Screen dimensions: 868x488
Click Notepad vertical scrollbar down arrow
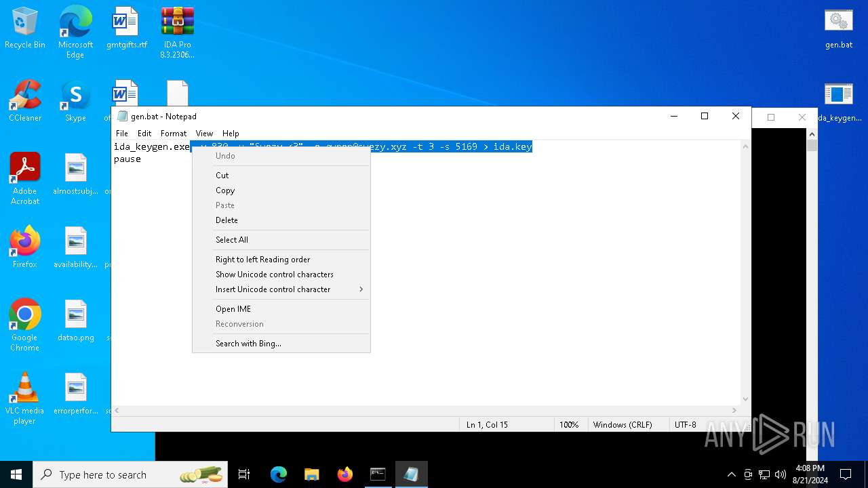click(745, 399)
